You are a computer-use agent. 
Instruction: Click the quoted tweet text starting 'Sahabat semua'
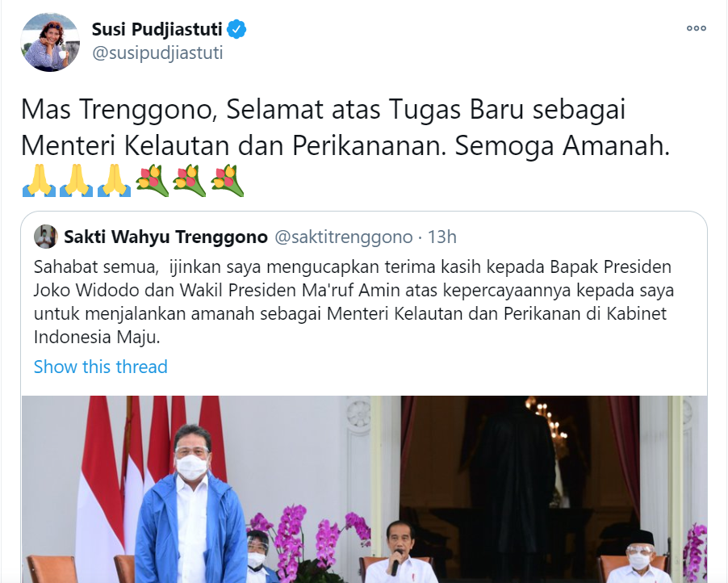[x=354, y=301]
